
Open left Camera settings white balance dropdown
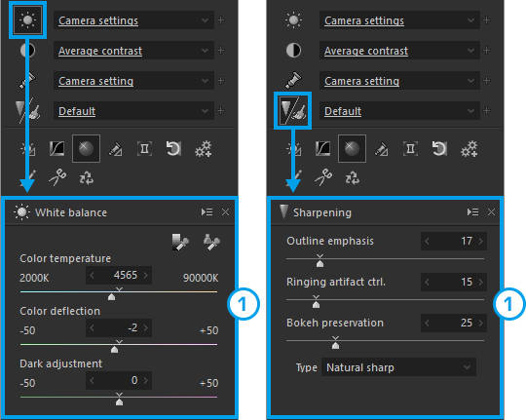(x=133, y=20)
